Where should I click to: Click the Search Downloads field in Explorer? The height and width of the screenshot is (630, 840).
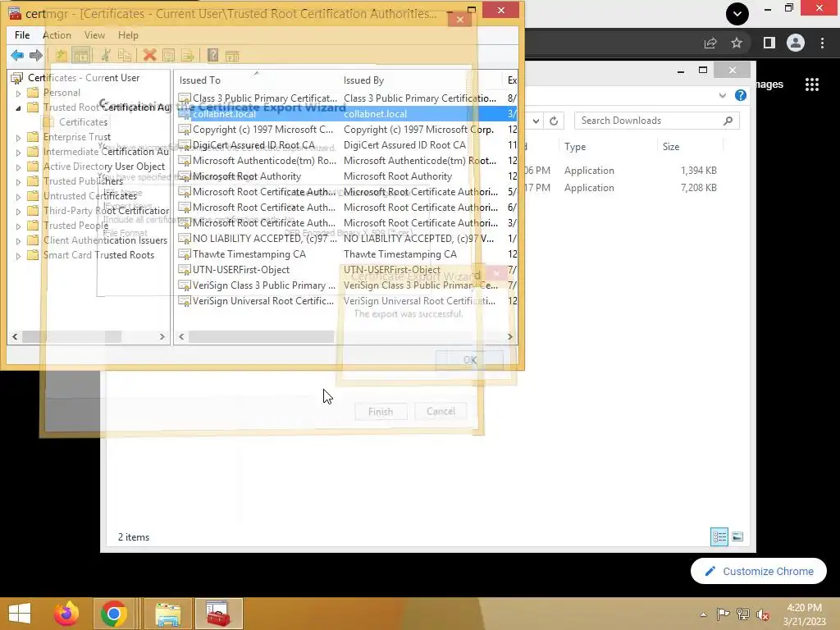pos(656,121)
